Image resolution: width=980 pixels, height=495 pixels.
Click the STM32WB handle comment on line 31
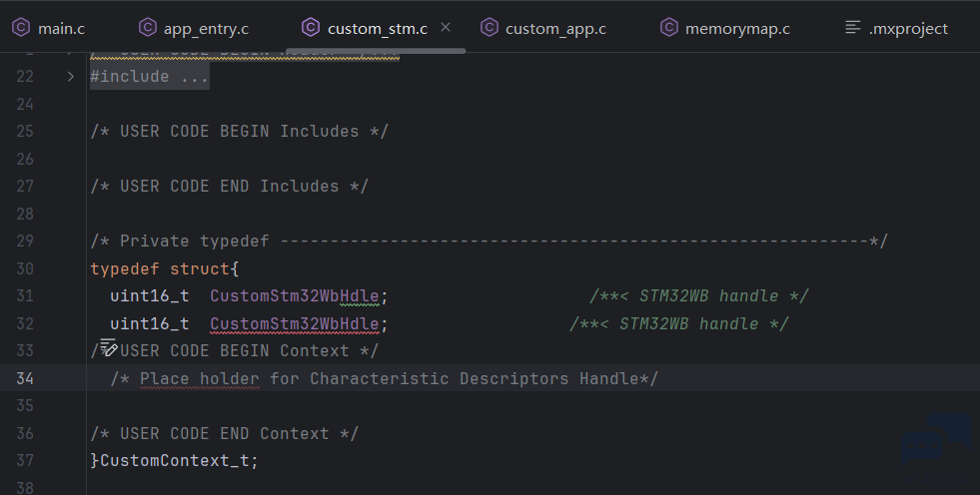698,295
